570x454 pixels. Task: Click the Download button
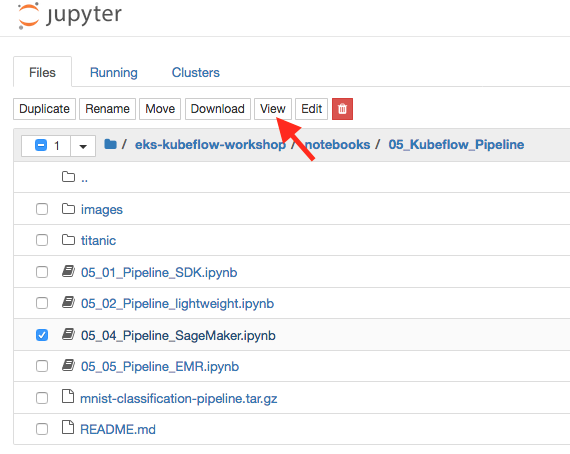[218, 109]
